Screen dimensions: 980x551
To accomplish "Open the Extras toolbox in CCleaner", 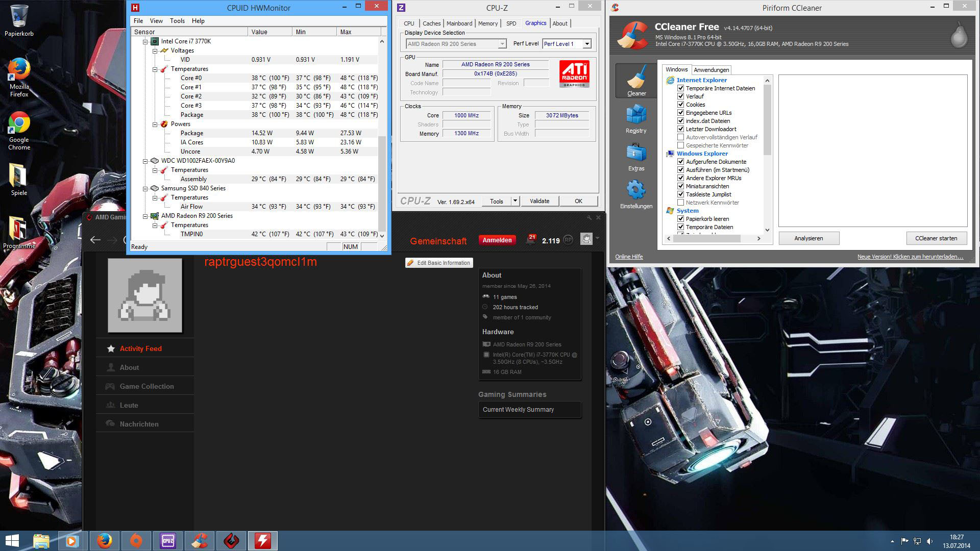I will point(636,156).
